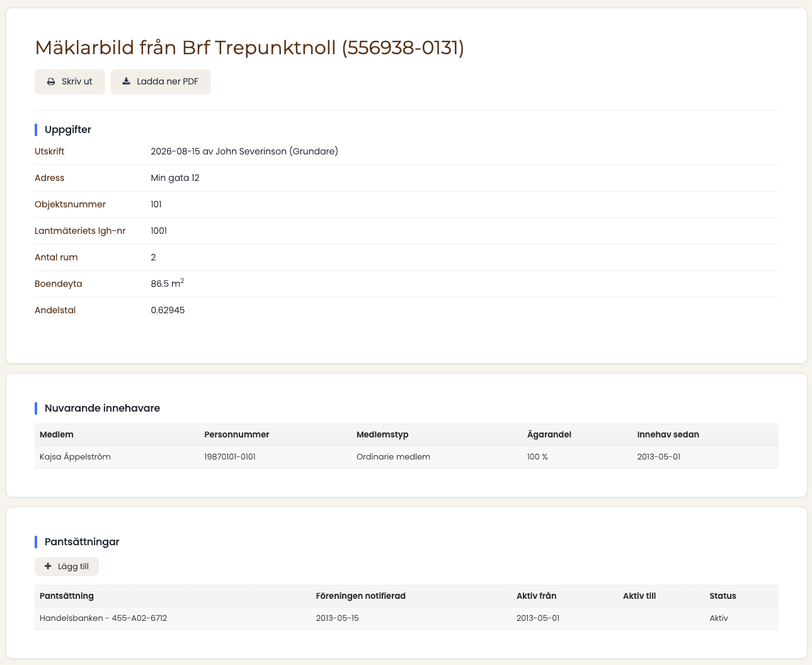Click the address value Min gata 12

pyautogui.click(x=175, y=178)
